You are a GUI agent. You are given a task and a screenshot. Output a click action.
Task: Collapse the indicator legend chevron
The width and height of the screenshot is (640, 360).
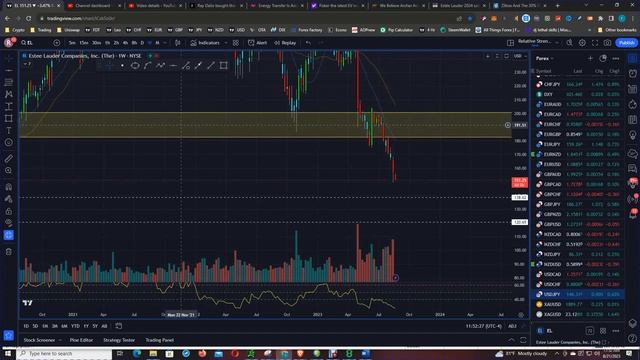(26, 64)
